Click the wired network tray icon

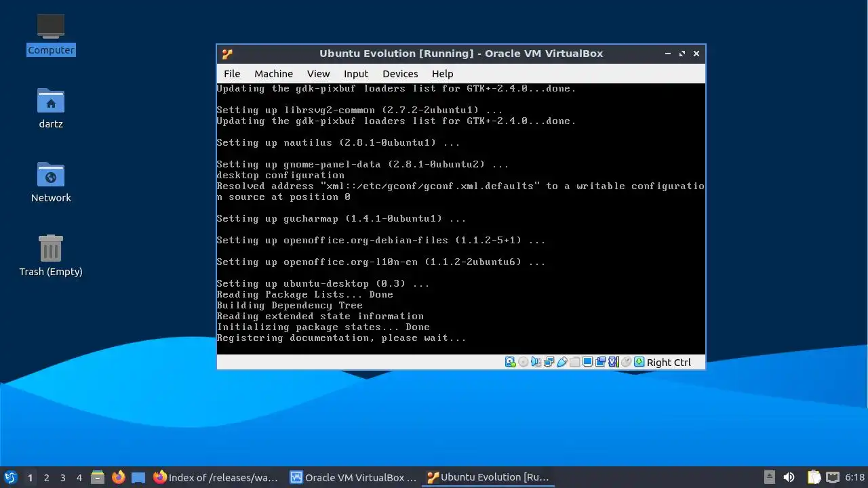[833, 477]
